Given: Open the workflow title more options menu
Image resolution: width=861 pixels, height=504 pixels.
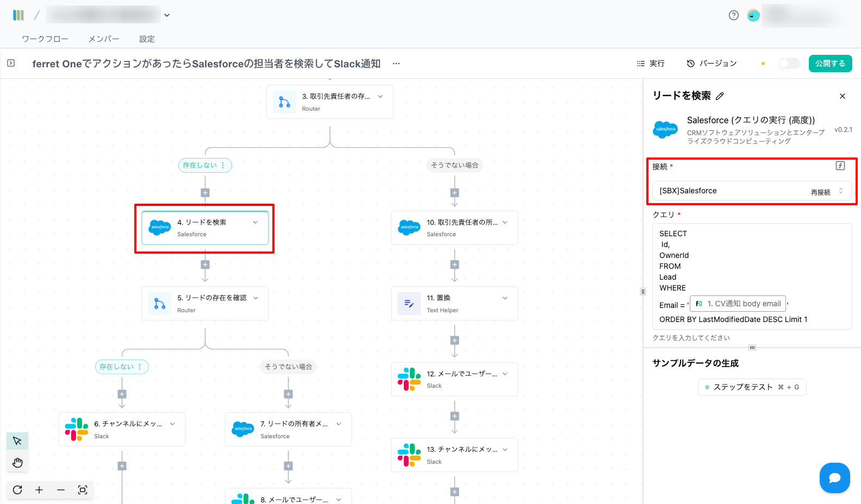Looking at the screenshot, I should (x=396, y=64).
